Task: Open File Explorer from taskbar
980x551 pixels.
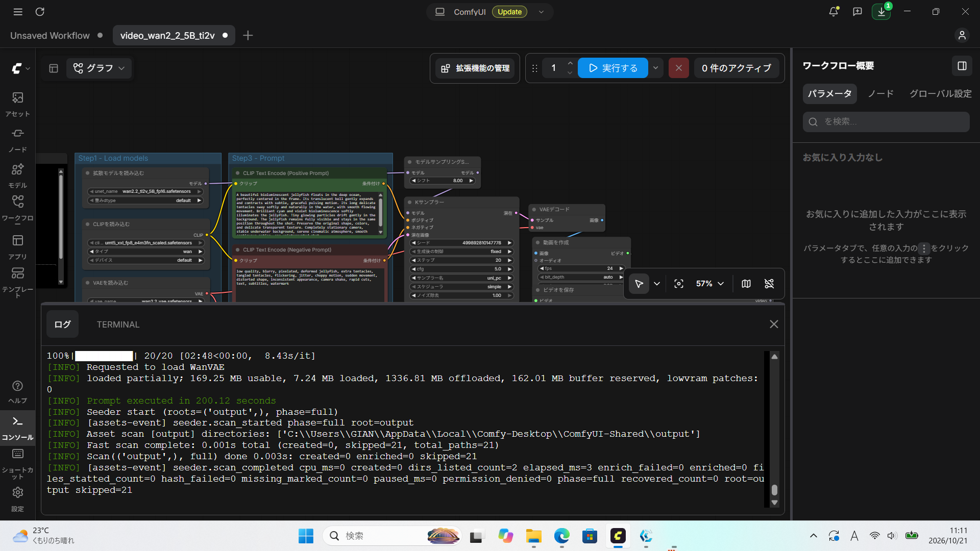Action: tap(534, 536)
